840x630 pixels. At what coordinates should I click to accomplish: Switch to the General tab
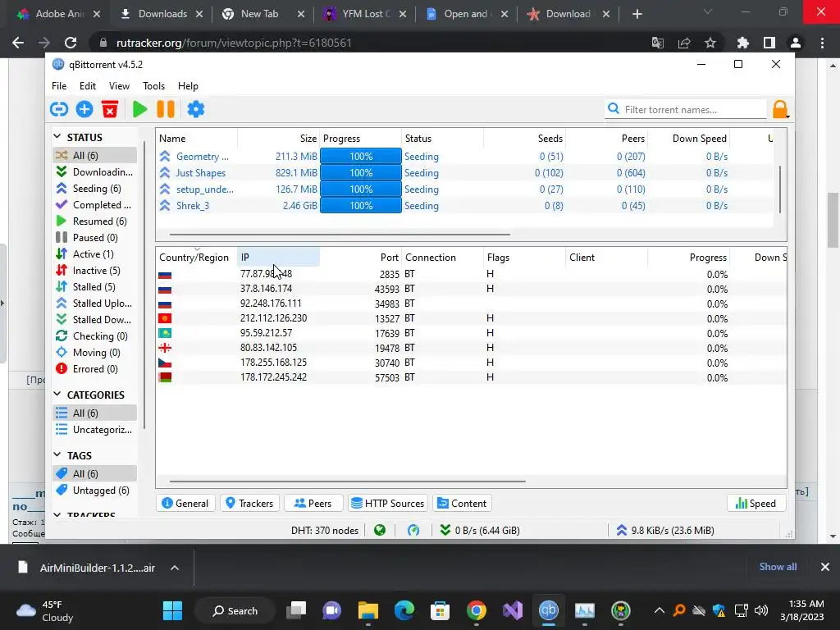(x=185, y=503)
